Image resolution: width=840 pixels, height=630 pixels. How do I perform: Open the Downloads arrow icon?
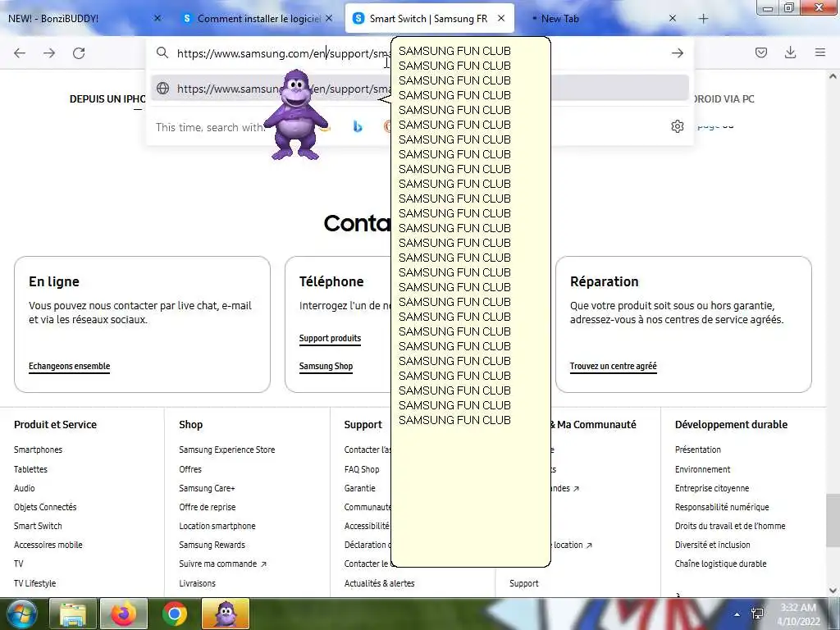pos(790,52)
